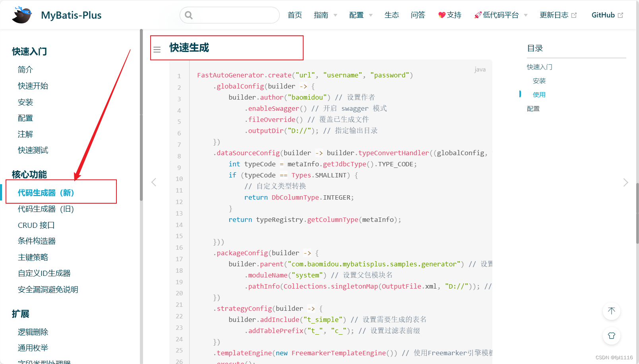
Task: Jump to 使用 in the 目录
Action: [x=539, y=95]
